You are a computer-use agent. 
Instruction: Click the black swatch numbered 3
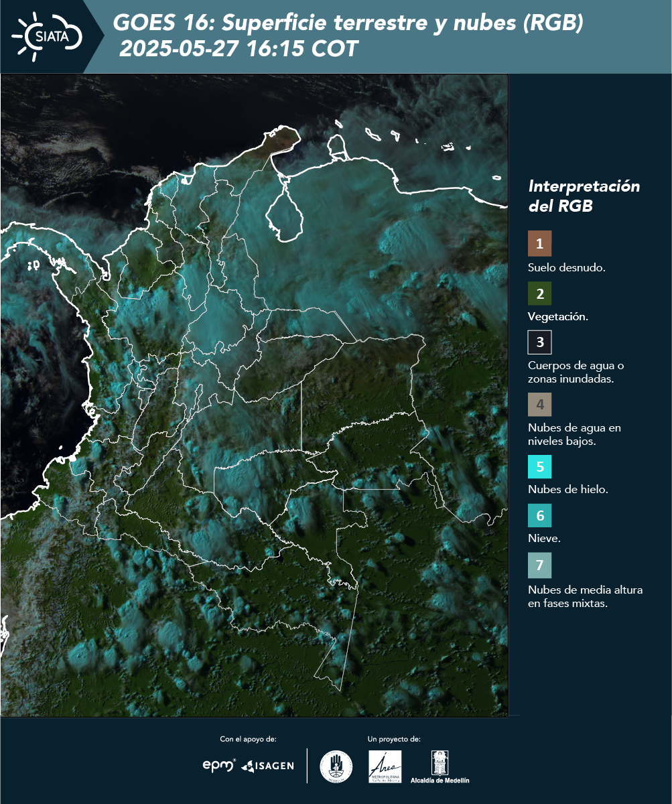coord(539,342)
